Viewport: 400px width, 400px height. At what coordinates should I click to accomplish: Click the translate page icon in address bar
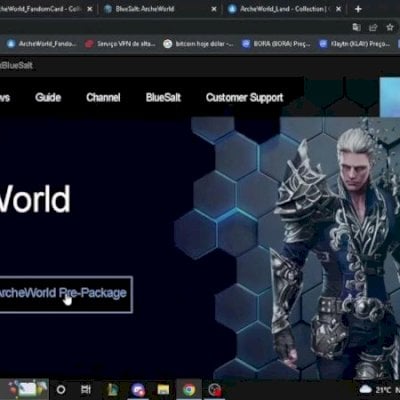(x=357, y=27)
